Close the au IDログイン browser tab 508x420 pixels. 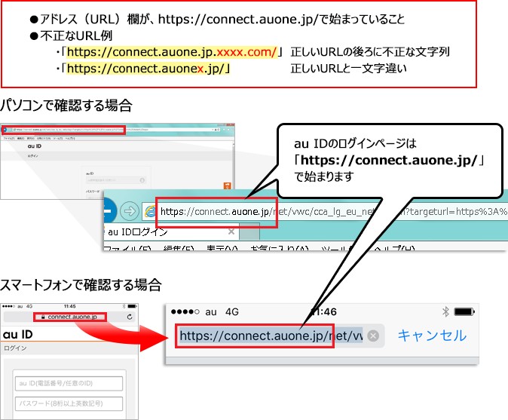tap(231, 231)
